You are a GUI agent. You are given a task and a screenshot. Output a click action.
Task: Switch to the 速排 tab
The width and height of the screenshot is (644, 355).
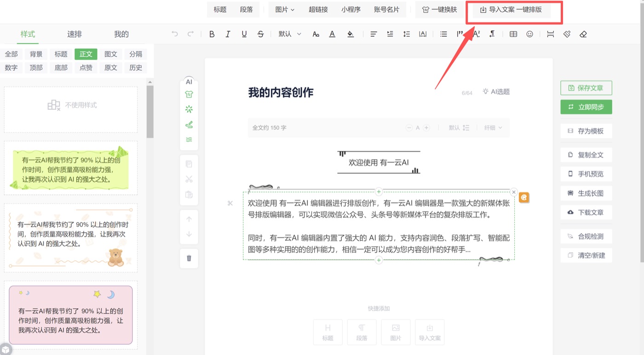tap(75, 34)
